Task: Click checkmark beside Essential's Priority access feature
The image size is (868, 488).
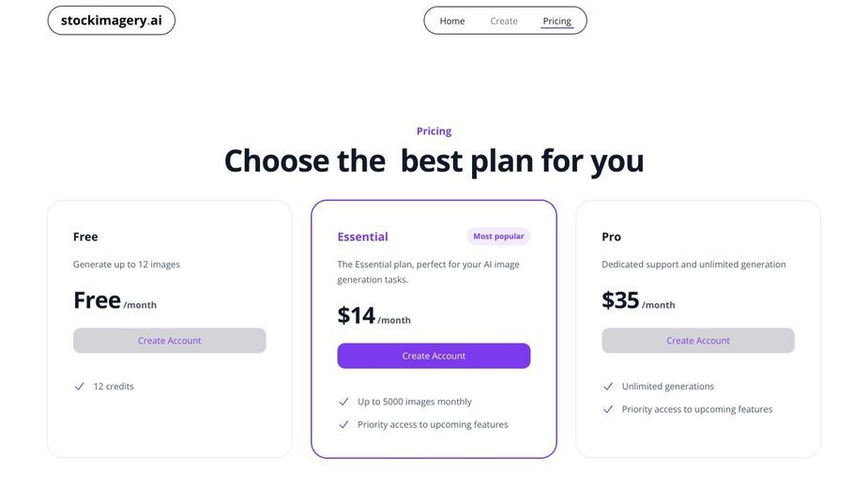Action: [x=343, y=424]
